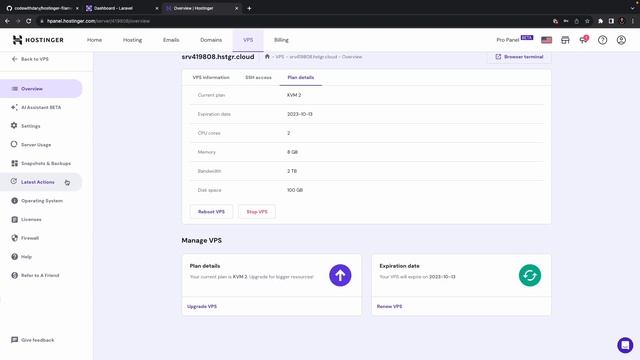640x360 pixels.
Task: Open the marketplace store icon
Action: [565, 40]
